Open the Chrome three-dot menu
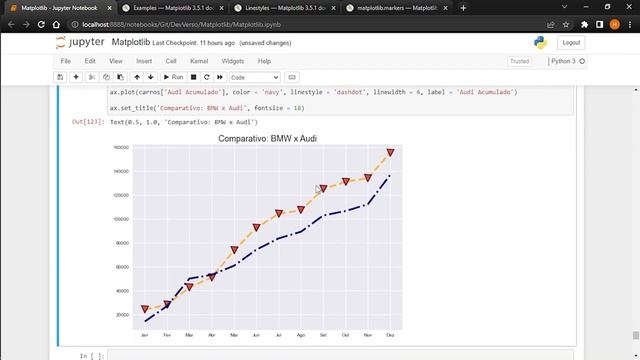Viewport: 640px width, 360px height. (x=630, y=24)
